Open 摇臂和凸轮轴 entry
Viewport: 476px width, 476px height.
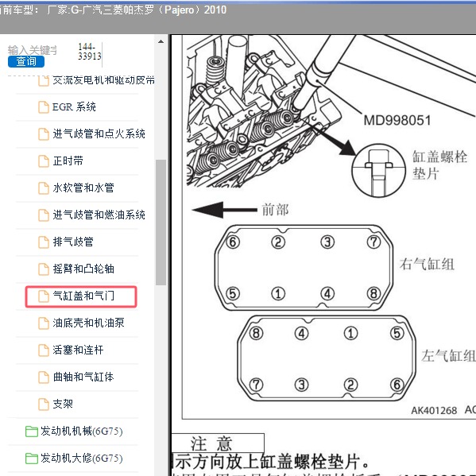pos(83,269)
